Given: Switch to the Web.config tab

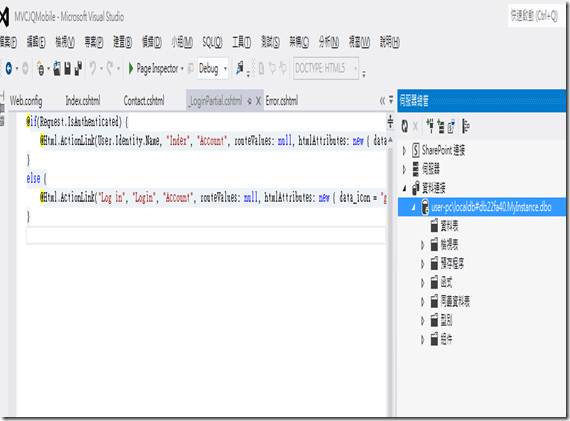Looking at the screenshot, I should pyautogui.click(x=26, y=100).
